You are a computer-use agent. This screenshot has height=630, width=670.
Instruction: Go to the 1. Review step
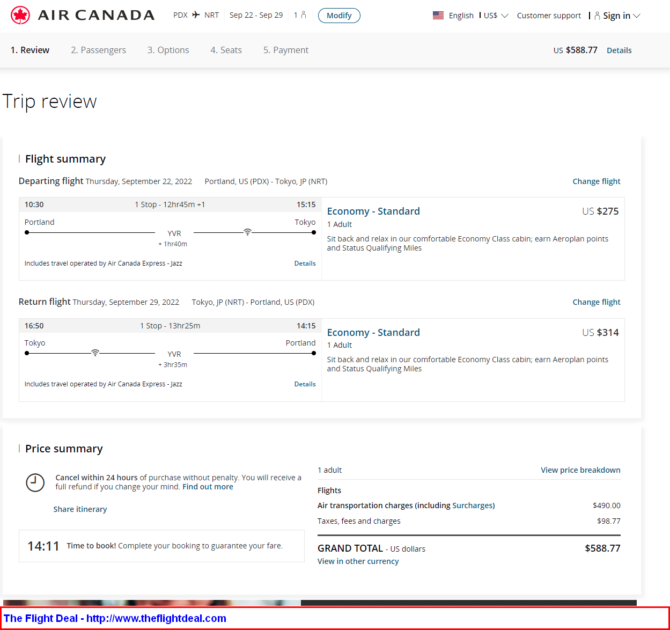[x=30, y=50]
